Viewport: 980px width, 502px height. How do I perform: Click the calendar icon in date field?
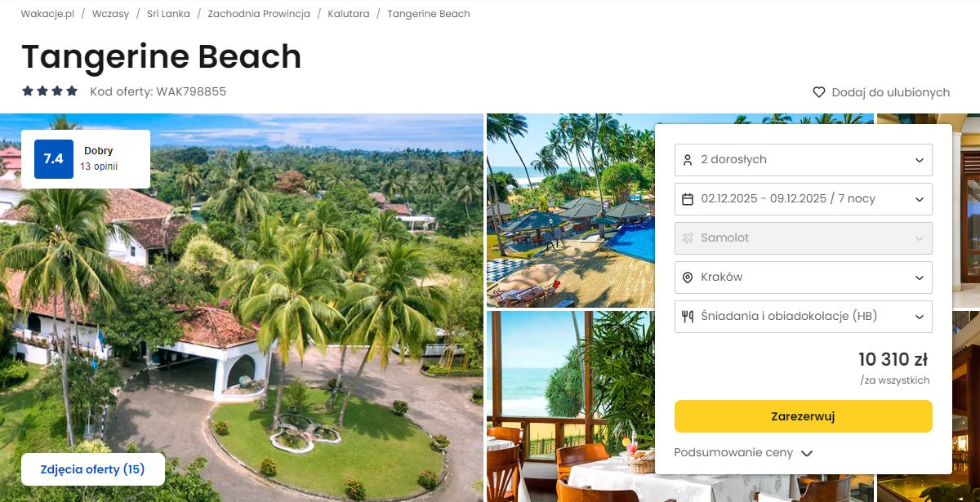[688, 199]
